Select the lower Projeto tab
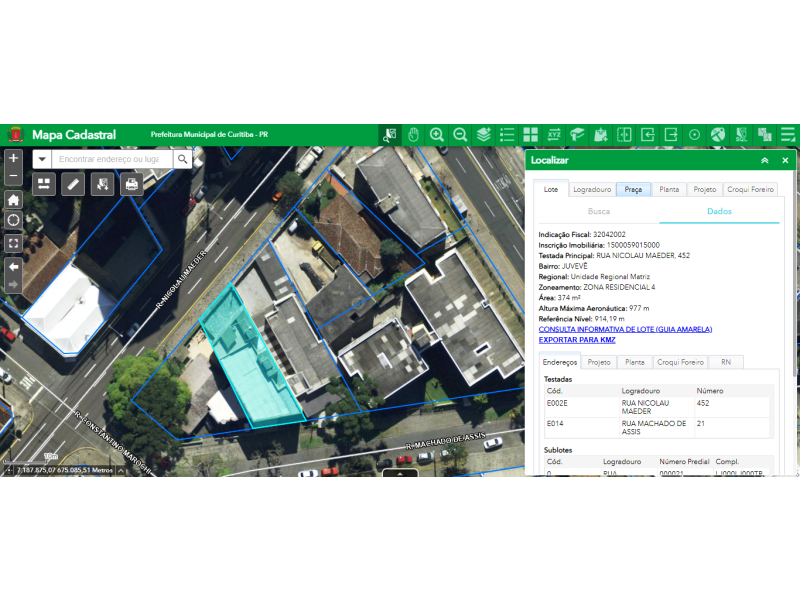 pyautogui.click(x=599, y=362)
